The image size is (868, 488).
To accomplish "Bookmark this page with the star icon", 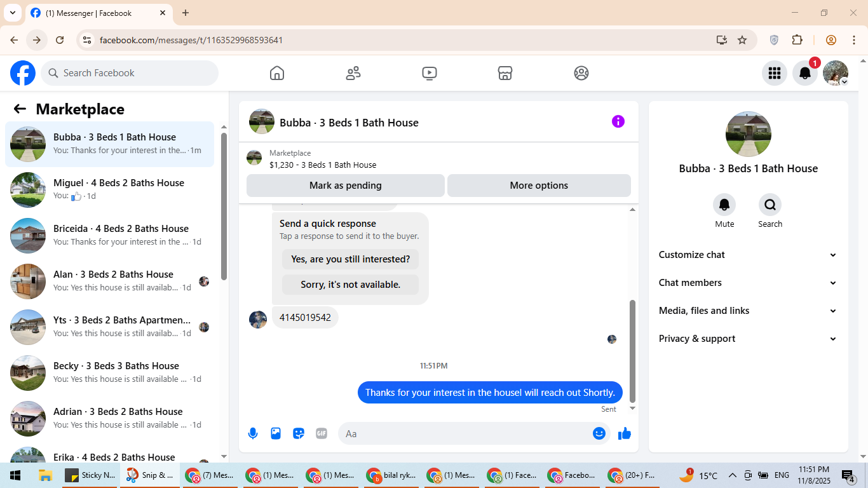I will pyautogui.click(x=742, y=40).
